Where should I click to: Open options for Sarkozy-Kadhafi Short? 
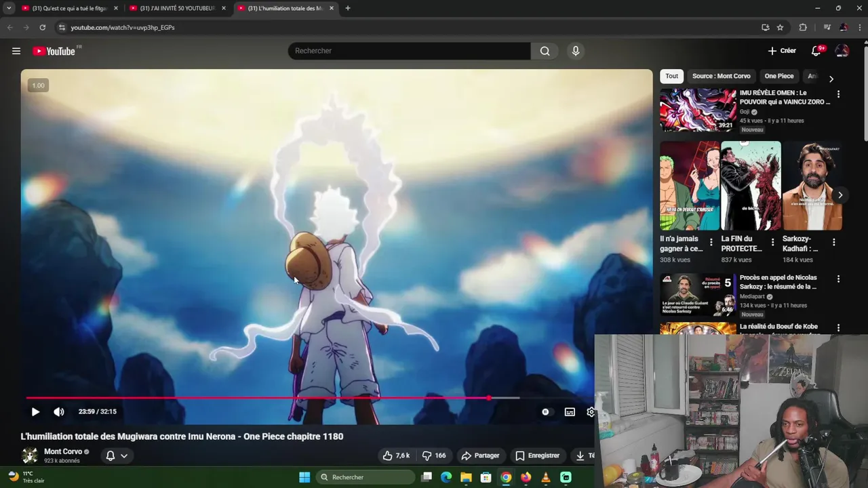[833, 242]
